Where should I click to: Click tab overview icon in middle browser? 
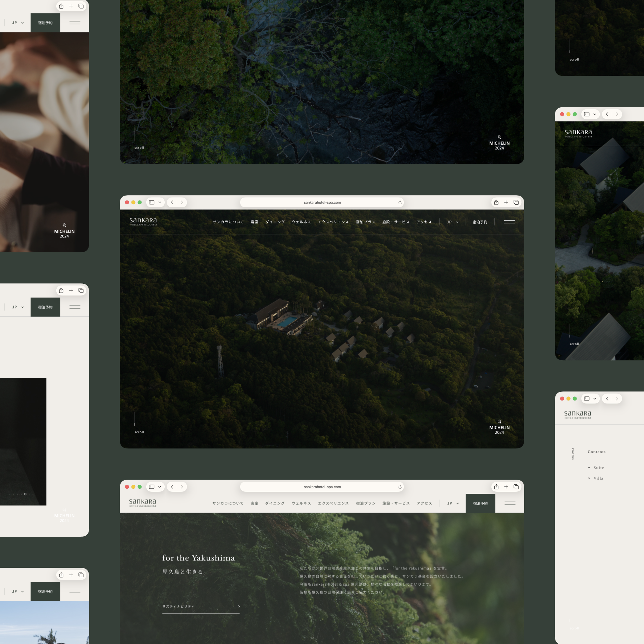tap(516, 202)
